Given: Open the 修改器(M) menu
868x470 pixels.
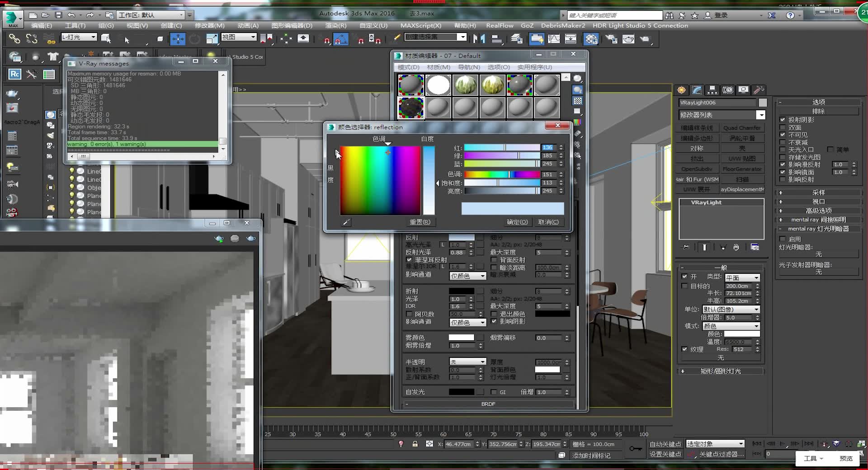Looking at the screenshot, I should click(209, 25).
